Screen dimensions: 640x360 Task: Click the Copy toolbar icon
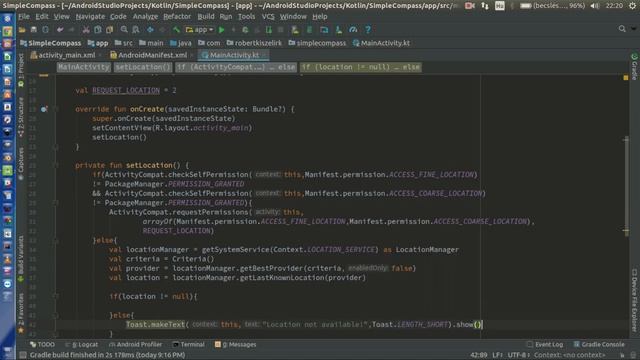[x=98, y=30]
